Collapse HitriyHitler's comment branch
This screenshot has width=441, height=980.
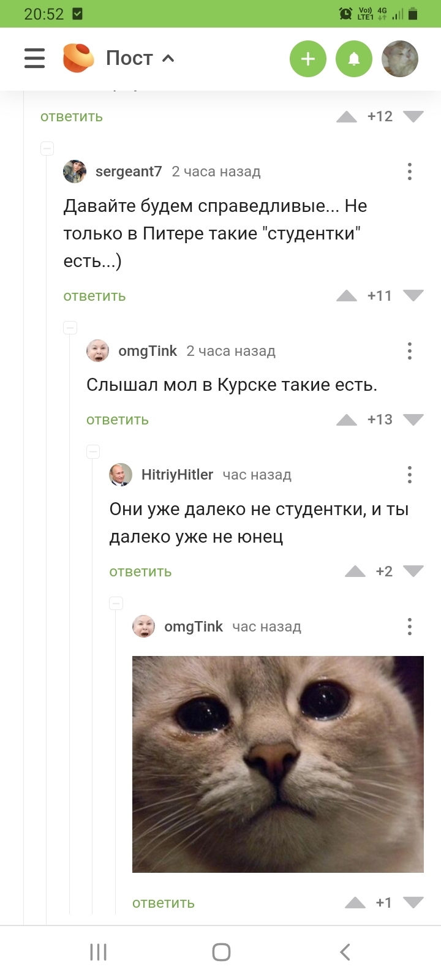click(x=93, y=451)
